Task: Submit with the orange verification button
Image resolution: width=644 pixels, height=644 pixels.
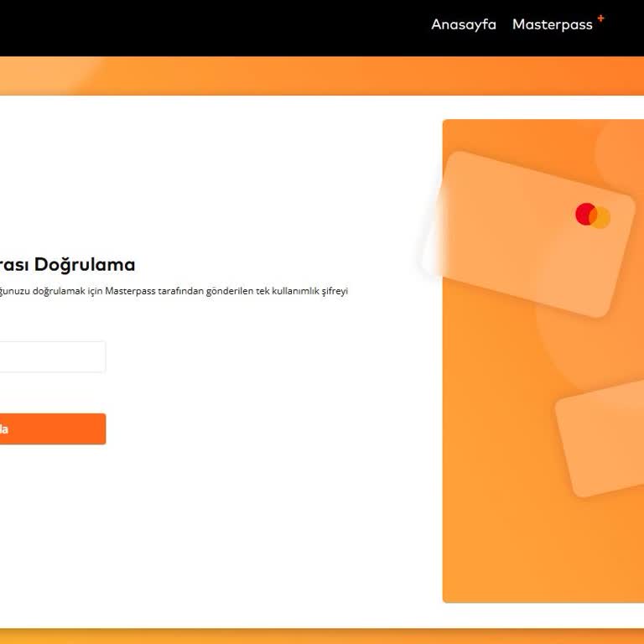Action: 53,428
